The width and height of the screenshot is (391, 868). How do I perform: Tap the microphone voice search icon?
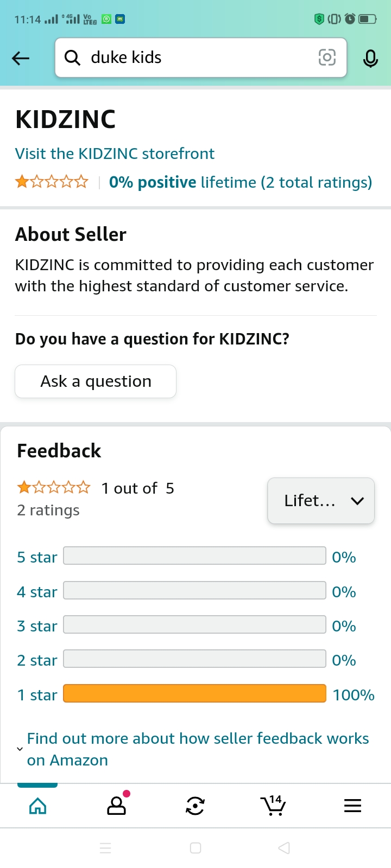[370, 58]
